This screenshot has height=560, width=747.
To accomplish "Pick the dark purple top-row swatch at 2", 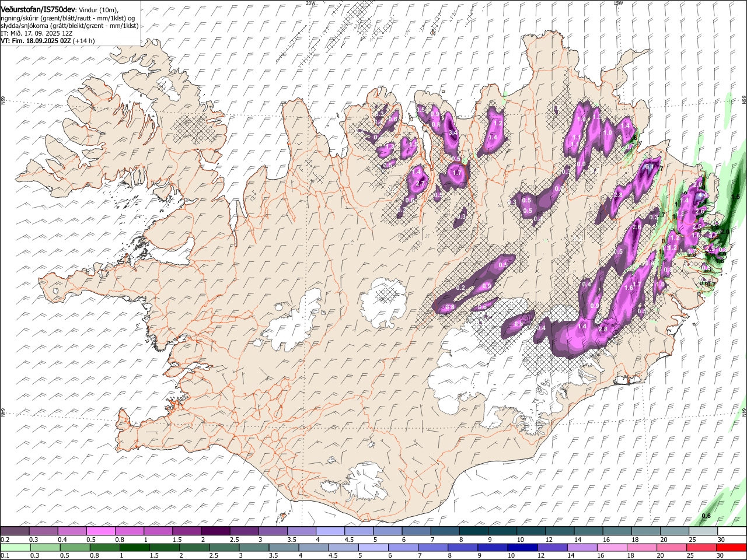I will click(215, 531).
